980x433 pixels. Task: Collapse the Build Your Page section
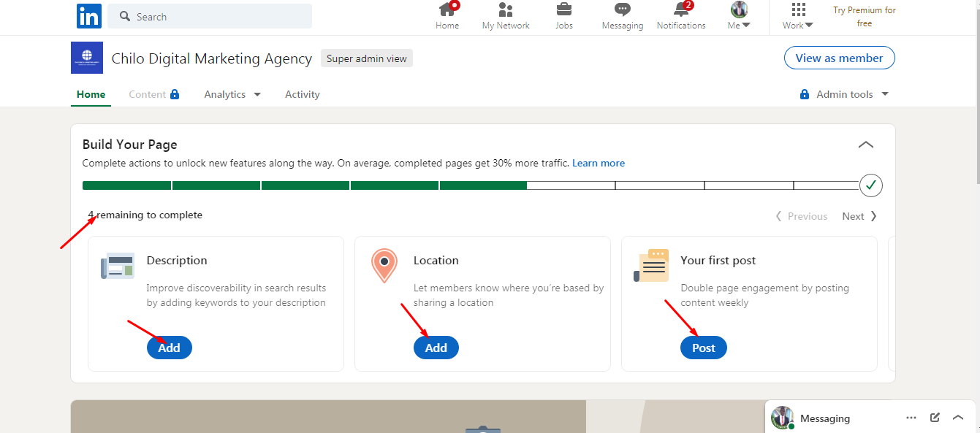click(x=866, y=145)
